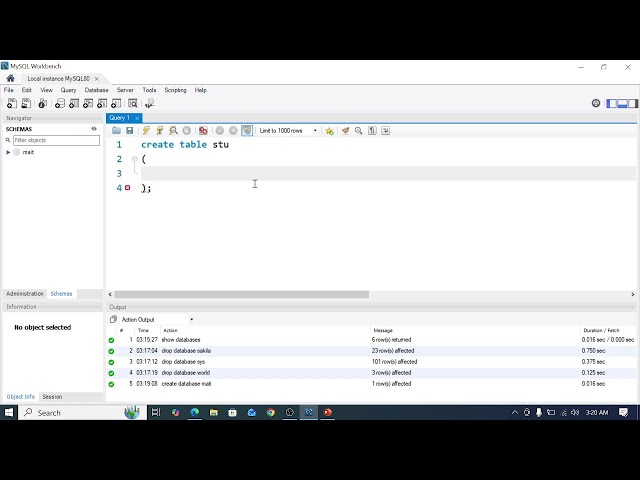Click the create stored procedure icon
640x480 pixels.
102,104
